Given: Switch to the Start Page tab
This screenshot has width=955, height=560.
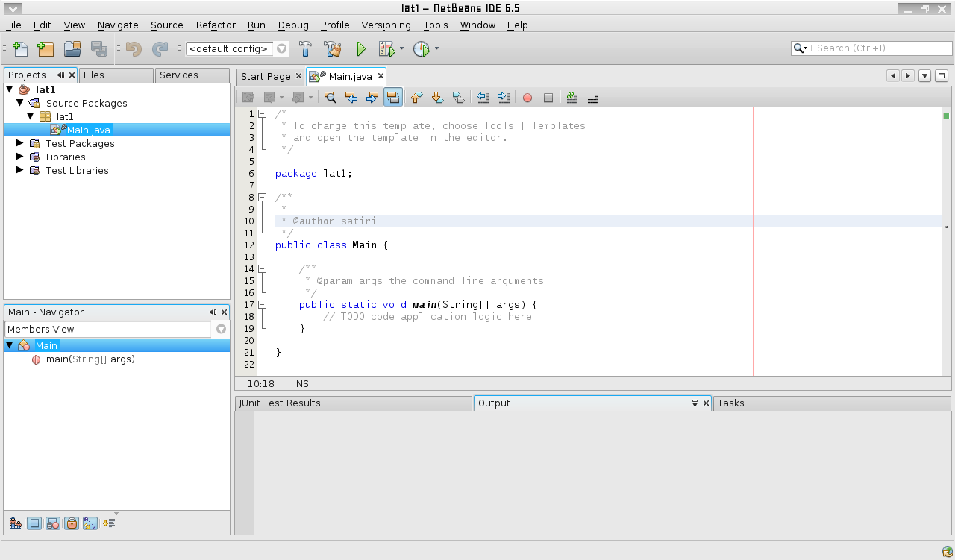Looking at the screenshot, I should click(265, 76).
